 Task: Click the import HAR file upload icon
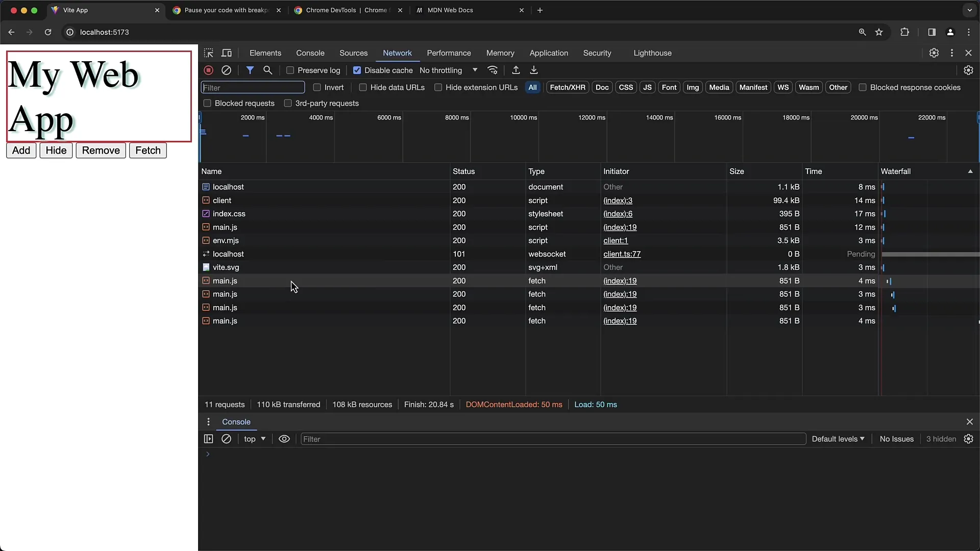click(x=516, y=70)
